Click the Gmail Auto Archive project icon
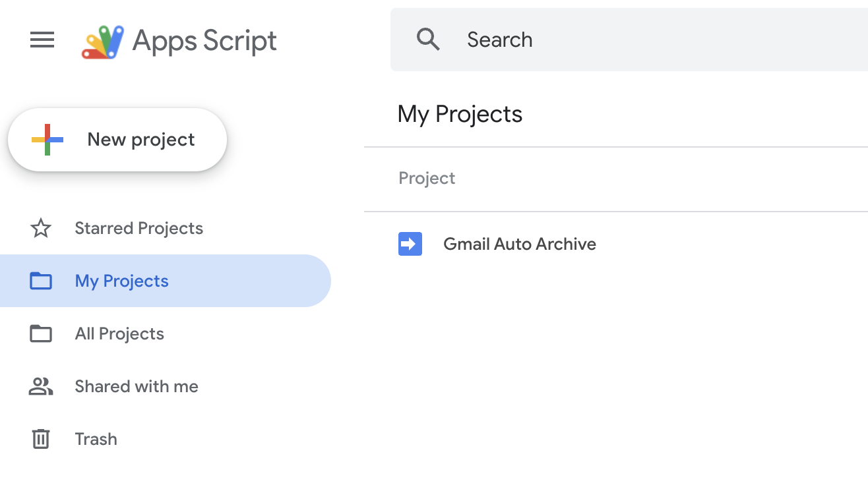 tap(410, 244)
